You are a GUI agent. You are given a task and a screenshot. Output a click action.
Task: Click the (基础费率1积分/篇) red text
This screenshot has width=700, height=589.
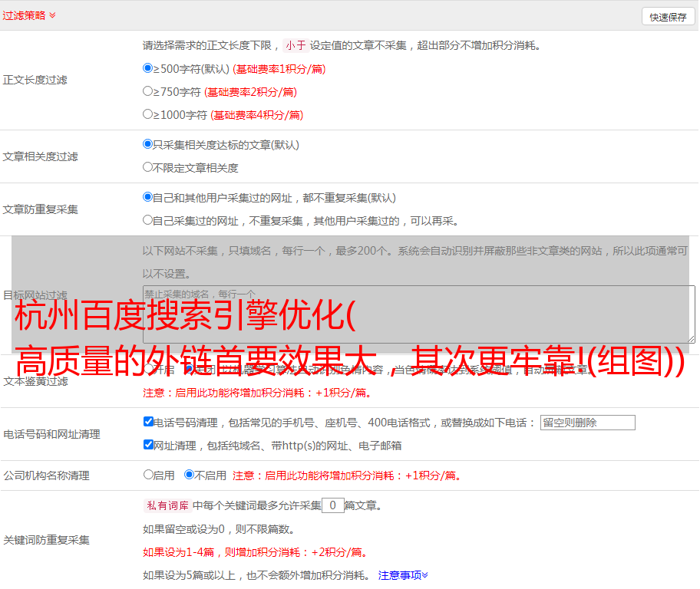[279, 69]
